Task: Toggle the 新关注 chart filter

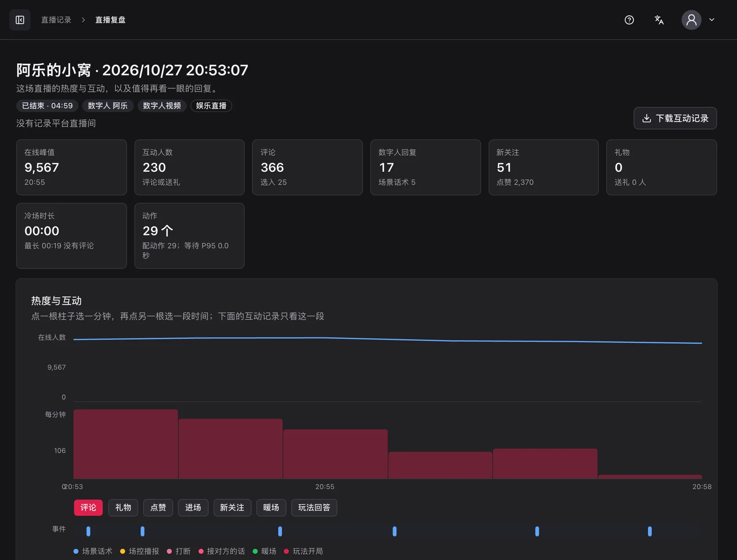Action: (232, 507)
